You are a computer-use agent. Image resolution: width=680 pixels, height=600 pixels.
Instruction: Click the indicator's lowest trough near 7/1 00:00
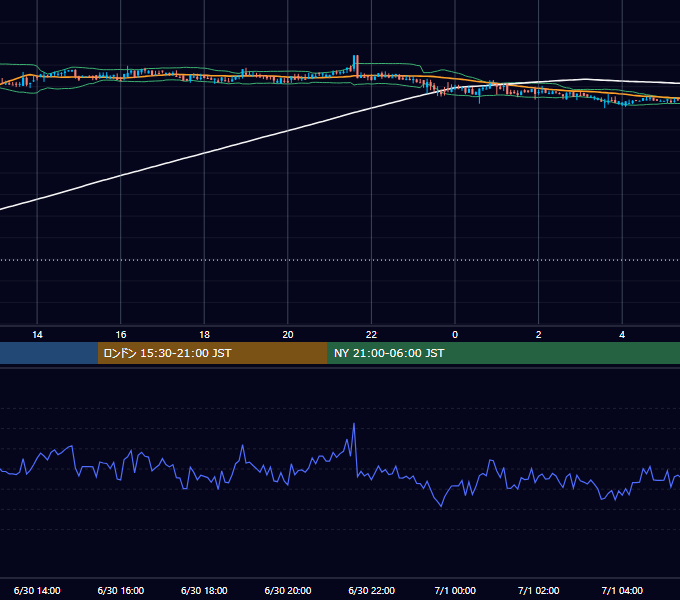pyautogui.click(x=441, y=505)
